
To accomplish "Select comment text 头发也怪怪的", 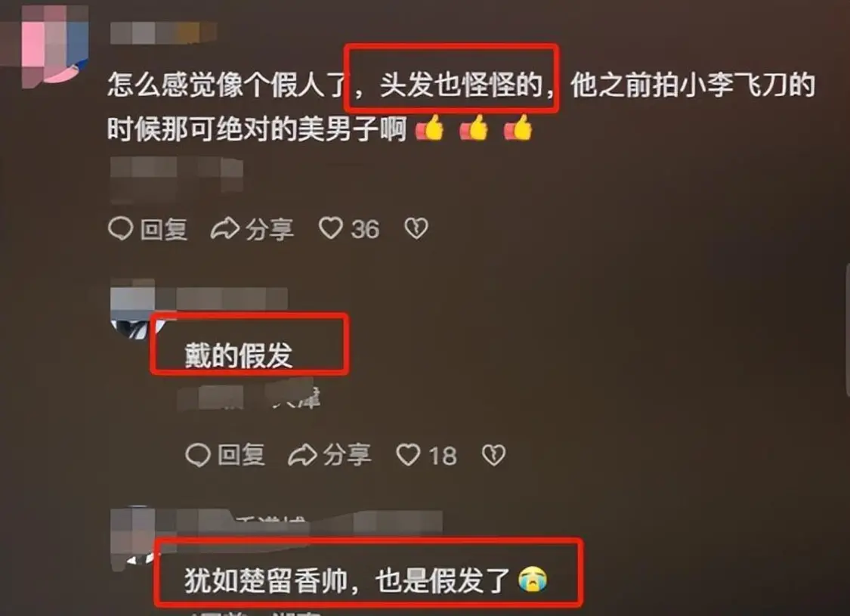I will [x=461, y=85].
